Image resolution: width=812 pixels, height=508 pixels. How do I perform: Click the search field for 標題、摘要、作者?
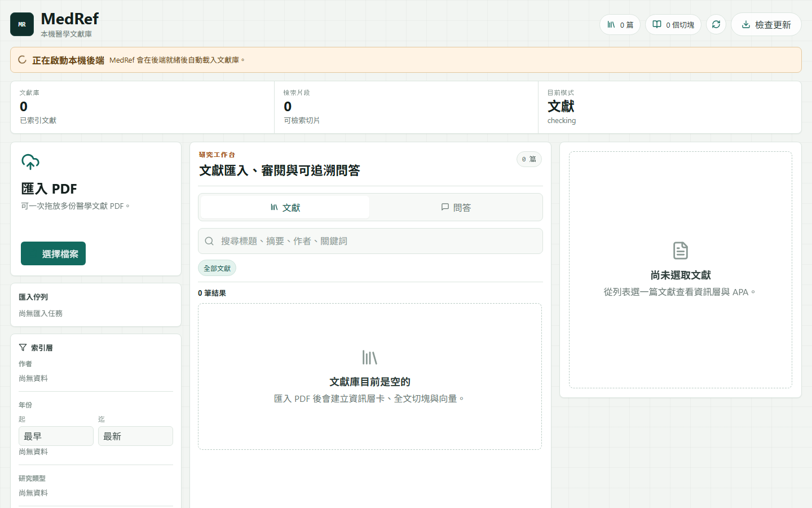point(370,241)
